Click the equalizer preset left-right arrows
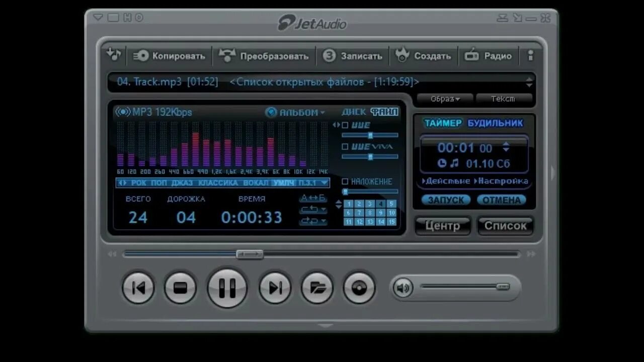This screenshot has width=644, height=362. [x=122, y=183]
